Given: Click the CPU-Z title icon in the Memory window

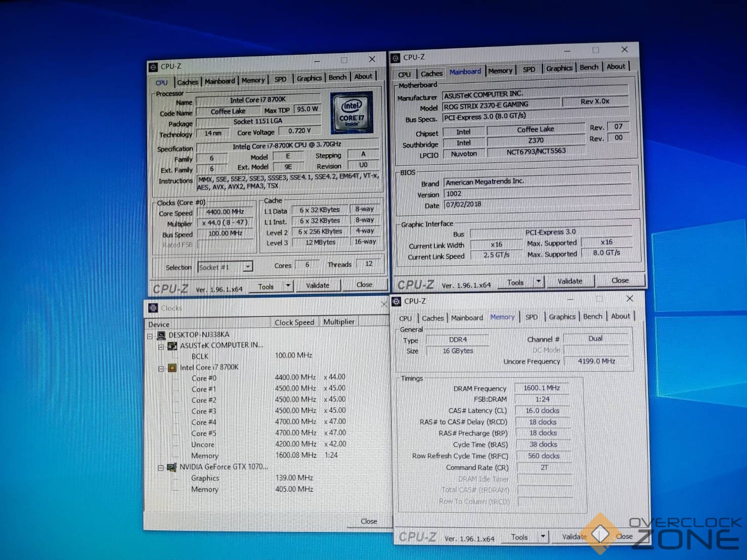Looking at the screenshot, I should (397, 302).
